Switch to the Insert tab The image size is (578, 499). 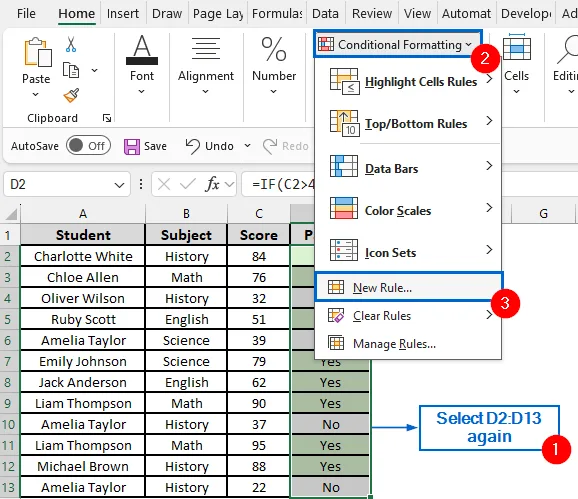[123, 14]
